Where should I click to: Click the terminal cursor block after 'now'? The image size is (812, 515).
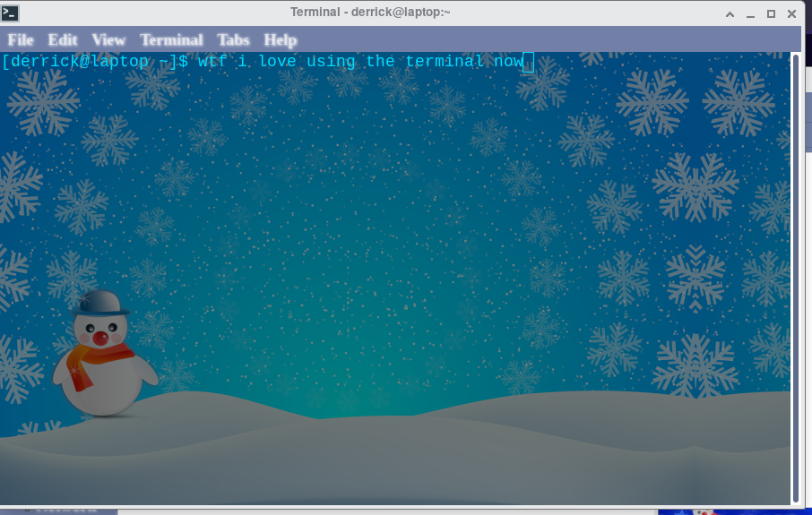tap(528, 62)
